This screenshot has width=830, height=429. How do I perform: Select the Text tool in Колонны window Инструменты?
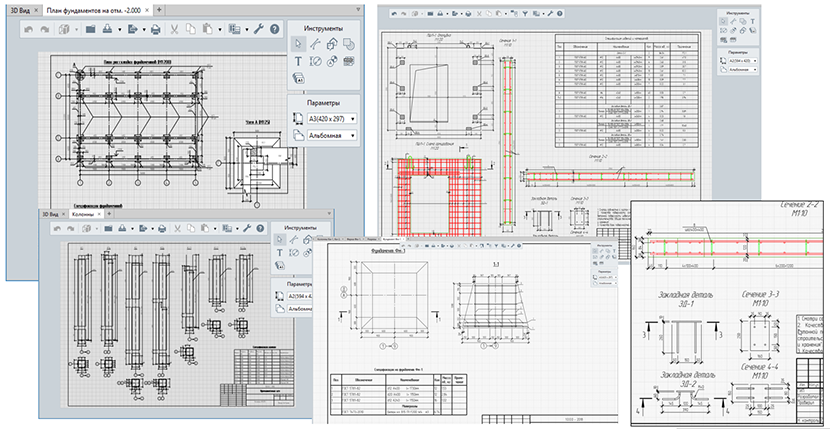click(x=279, y=253)
